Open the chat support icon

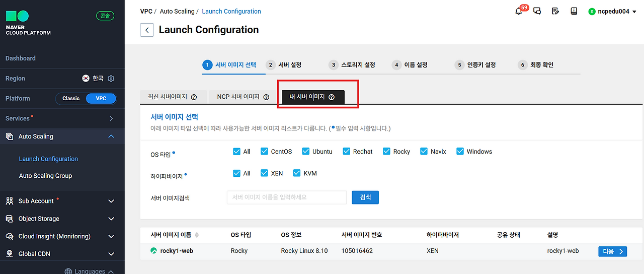537,11
